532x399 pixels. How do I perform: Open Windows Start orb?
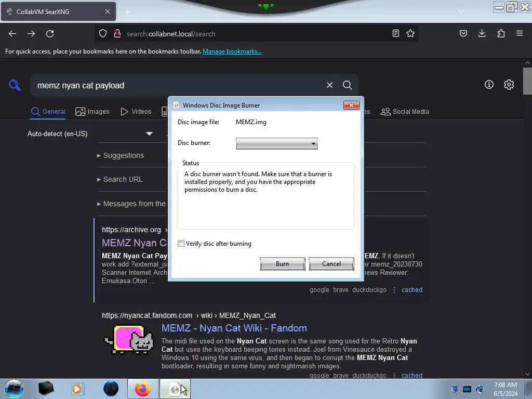(x=14, y=389)
